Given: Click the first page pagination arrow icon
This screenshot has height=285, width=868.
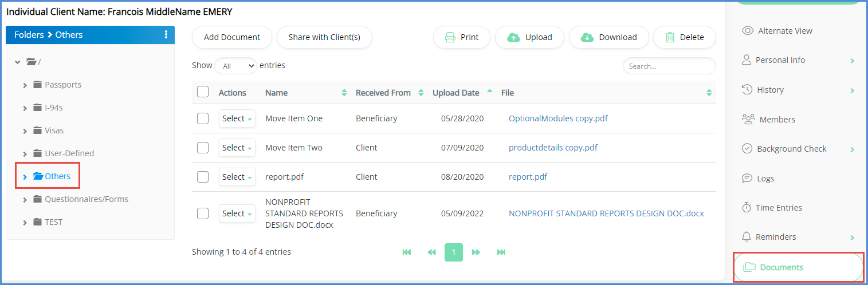Looking at the screenshot, I should [x=407, y=252].
